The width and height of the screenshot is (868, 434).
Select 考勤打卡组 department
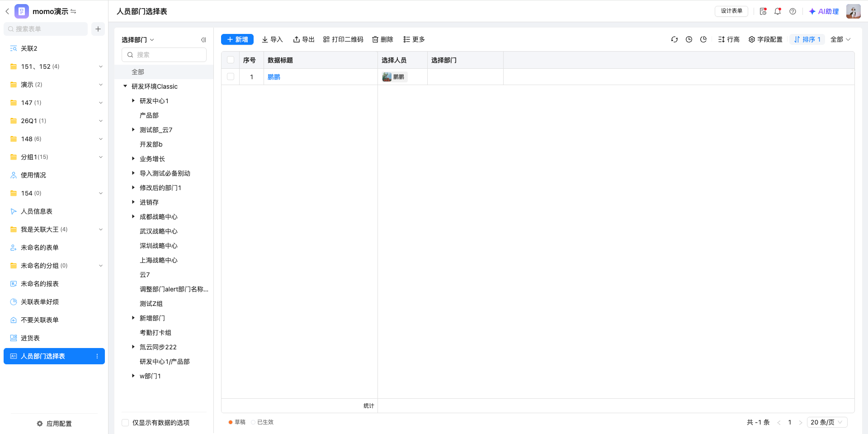(156, 333)
